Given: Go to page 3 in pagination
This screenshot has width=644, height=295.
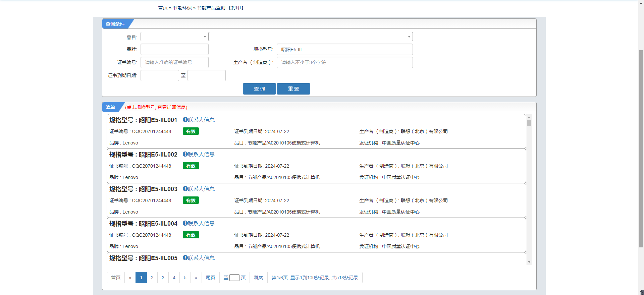Looking at the screenshot, I should tap(163, 278).
